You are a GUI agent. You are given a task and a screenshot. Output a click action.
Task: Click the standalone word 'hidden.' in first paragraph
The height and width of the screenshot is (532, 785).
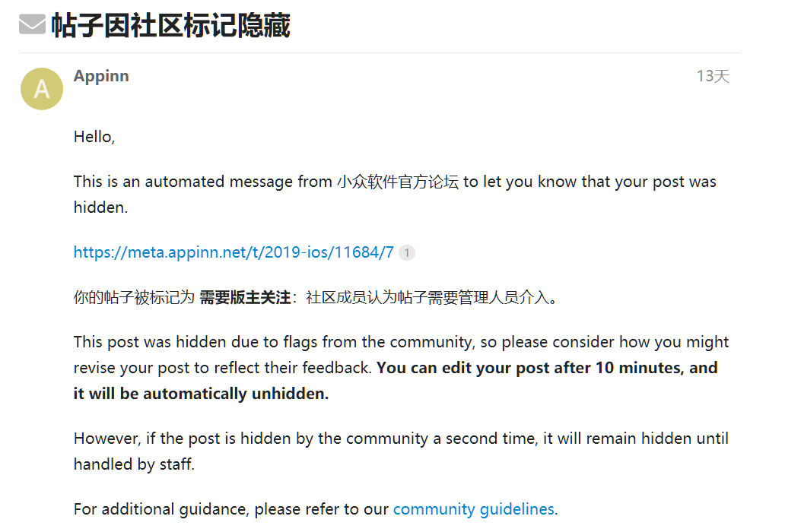[100, 207]
